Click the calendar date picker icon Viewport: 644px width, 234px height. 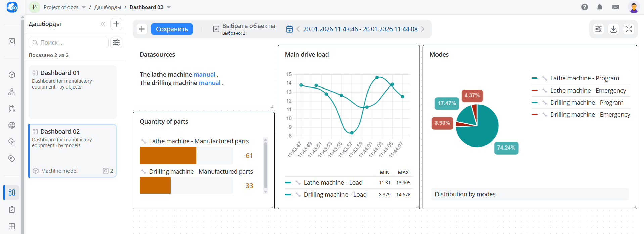pos(289,29)
